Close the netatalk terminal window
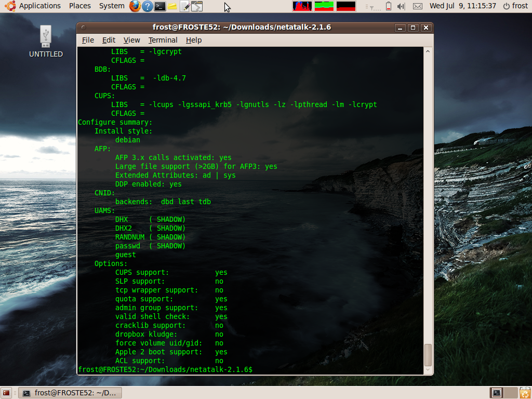 coord(426,28)
